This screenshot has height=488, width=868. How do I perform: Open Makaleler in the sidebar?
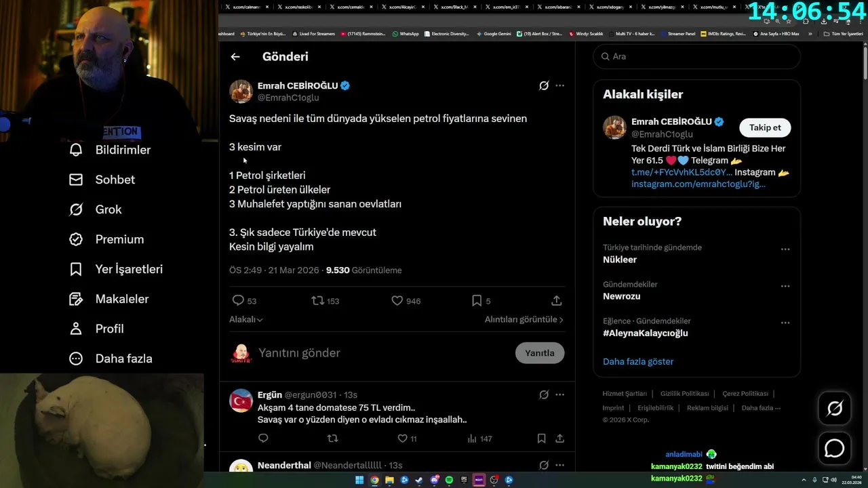(108, 299)
